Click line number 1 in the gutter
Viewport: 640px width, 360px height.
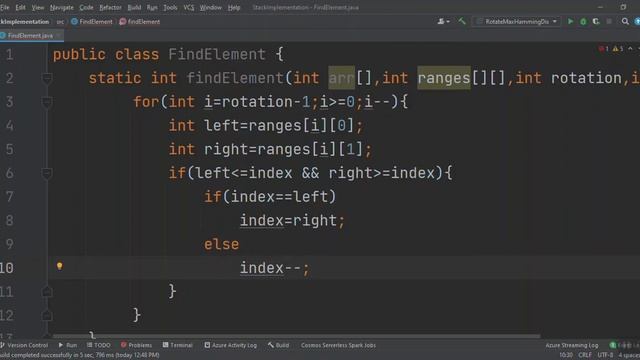10,54
